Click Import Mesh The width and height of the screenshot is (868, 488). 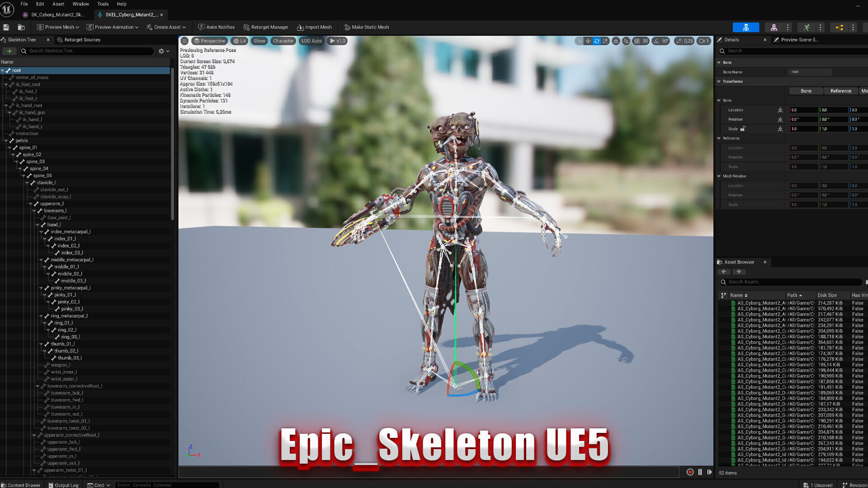click(314, 27)
